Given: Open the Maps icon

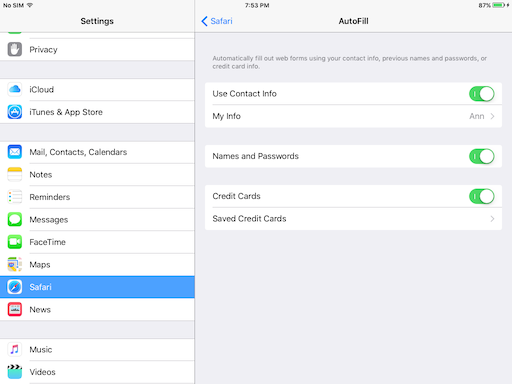Looking at the screenshot, I should tap(15, 264).
